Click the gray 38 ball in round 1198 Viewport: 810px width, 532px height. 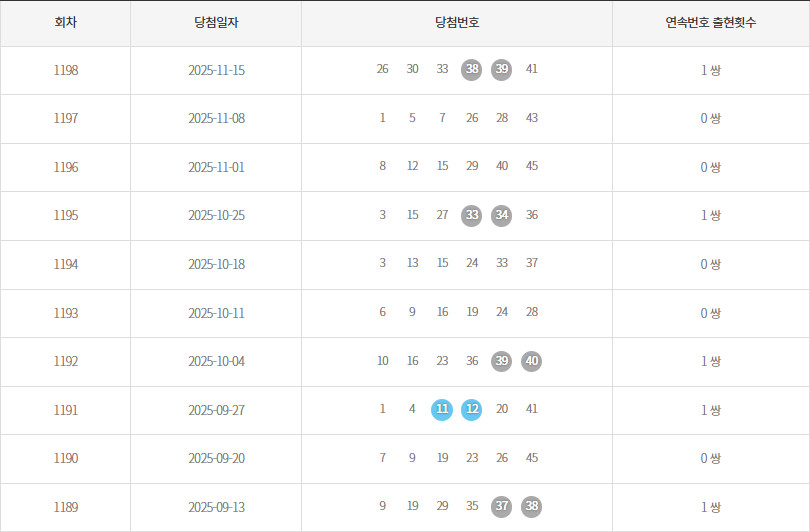pyautogui.click(x=472, y=70)
